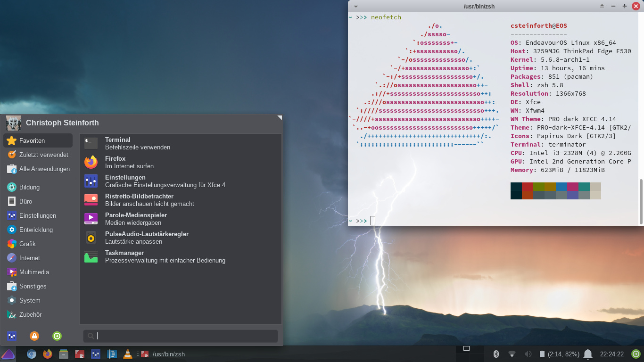Open PulseAudio-Lautstärkeregler from favorites

[x=181, y=238]
